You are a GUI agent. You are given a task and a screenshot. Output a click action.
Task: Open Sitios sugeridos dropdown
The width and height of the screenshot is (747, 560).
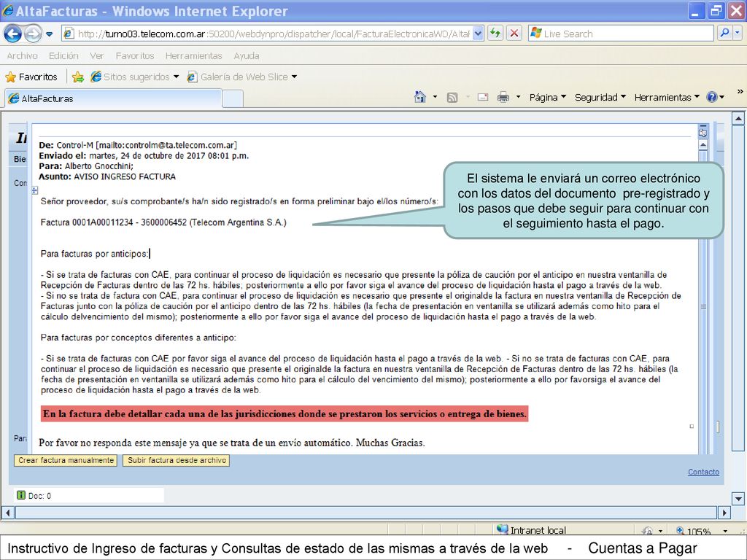click(135, 77)
